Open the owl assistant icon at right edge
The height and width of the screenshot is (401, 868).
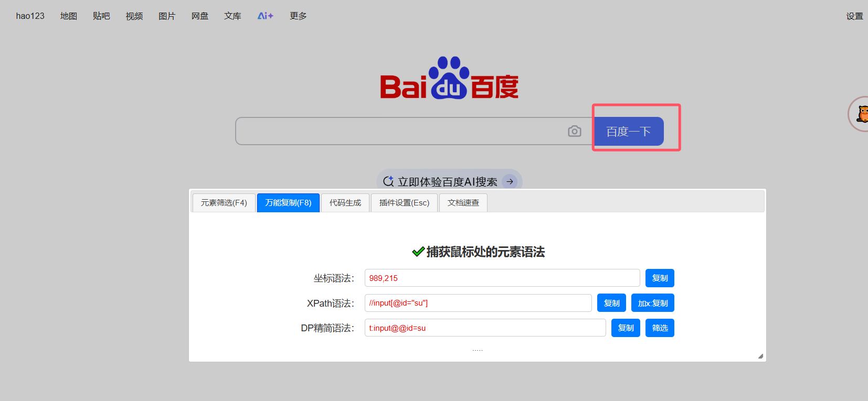click(860, 114)
